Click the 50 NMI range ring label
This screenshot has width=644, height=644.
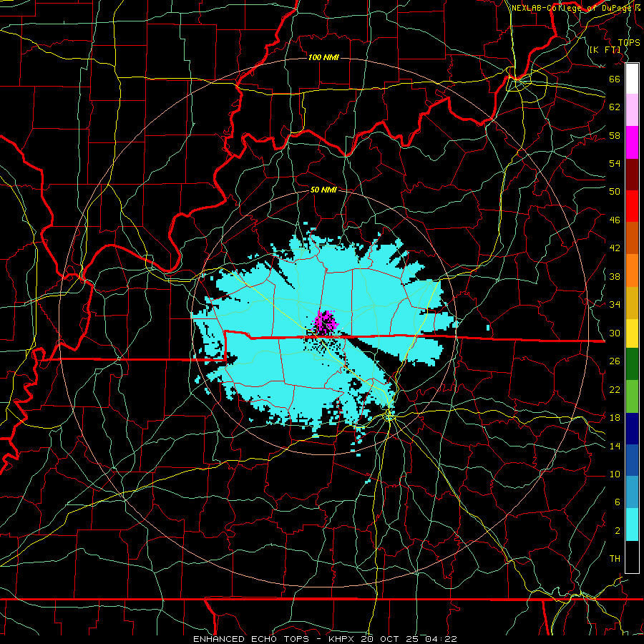click(x=323, y=190)
